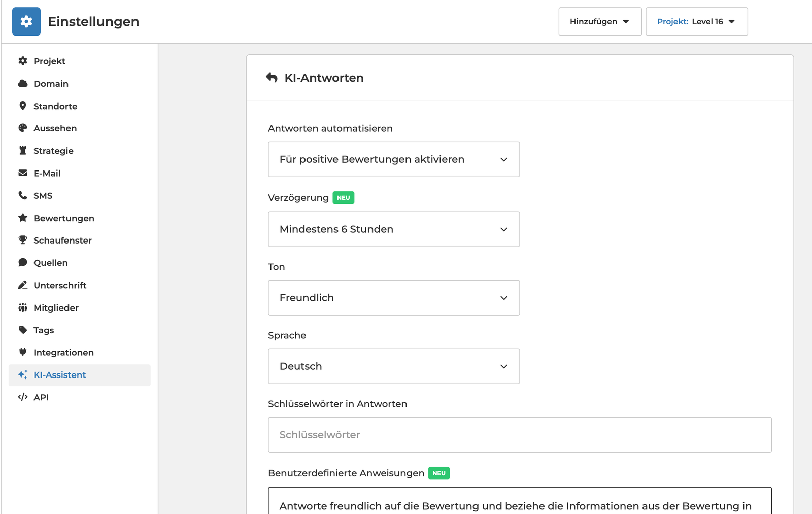This screenshot has height=514, width=812.
Task: Click the plug icon for Integrationen
Action: point(23,352)
